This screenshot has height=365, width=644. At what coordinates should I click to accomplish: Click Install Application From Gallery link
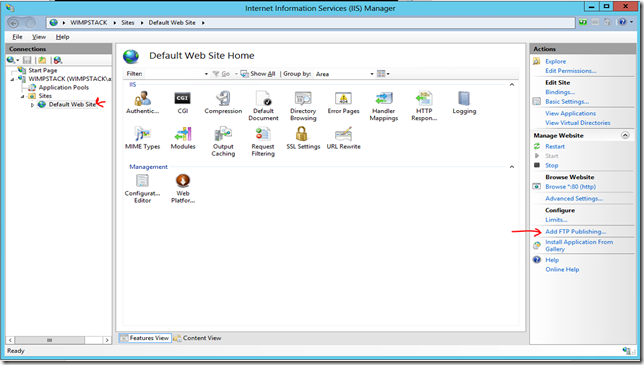(x=579, y=246)
